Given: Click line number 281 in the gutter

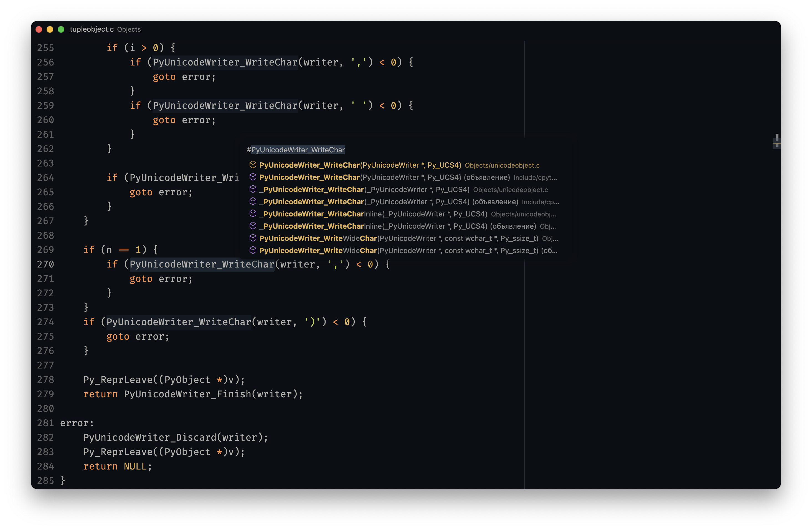Looking at the screenshot, I should pos(45,423).
